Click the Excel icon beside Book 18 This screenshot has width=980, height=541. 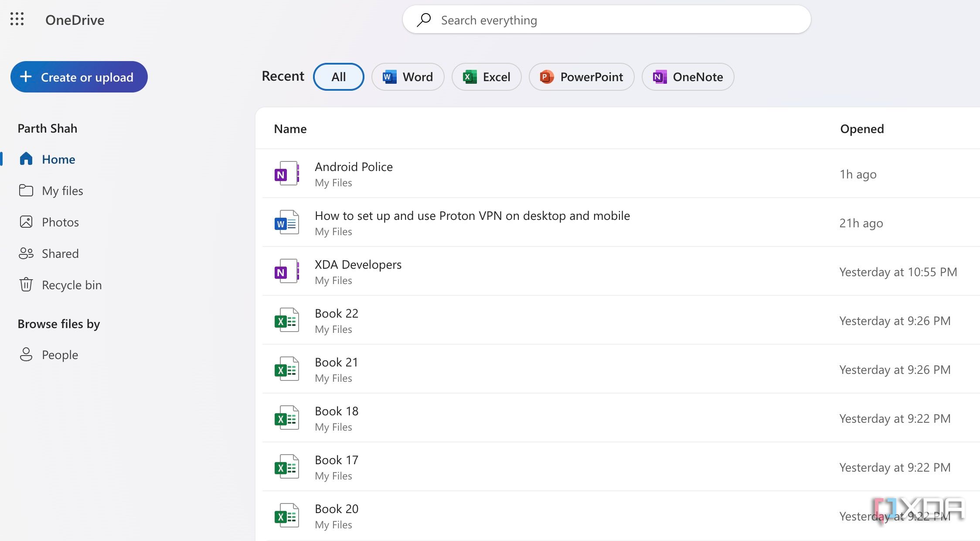pyautogui.click(x=286, y=418)
